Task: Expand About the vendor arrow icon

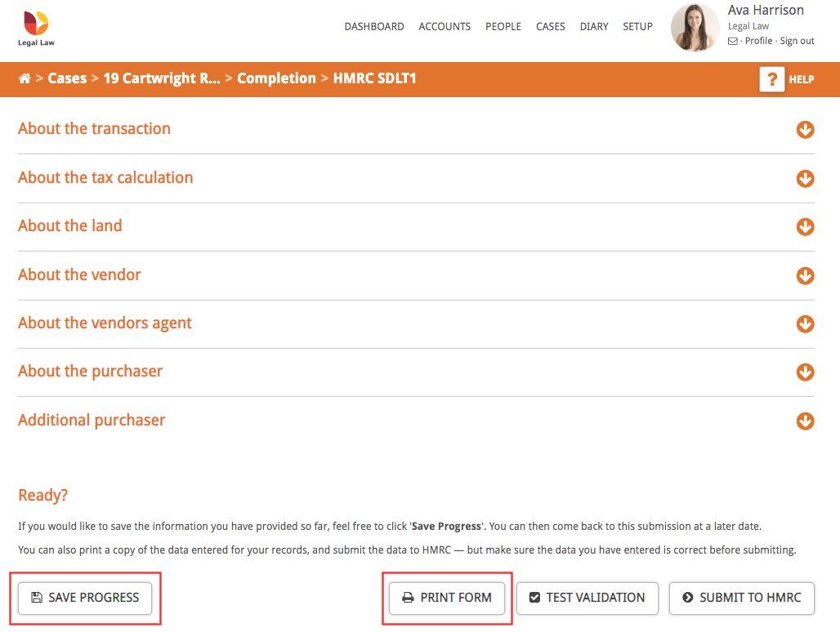Action: (805, 275)
